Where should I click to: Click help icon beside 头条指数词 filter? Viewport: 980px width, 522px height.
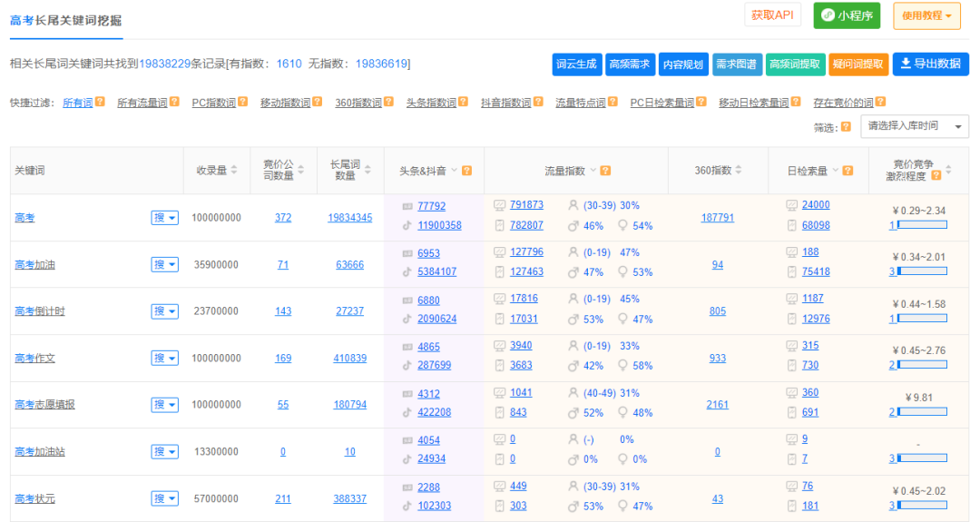[x=463, y=102]
